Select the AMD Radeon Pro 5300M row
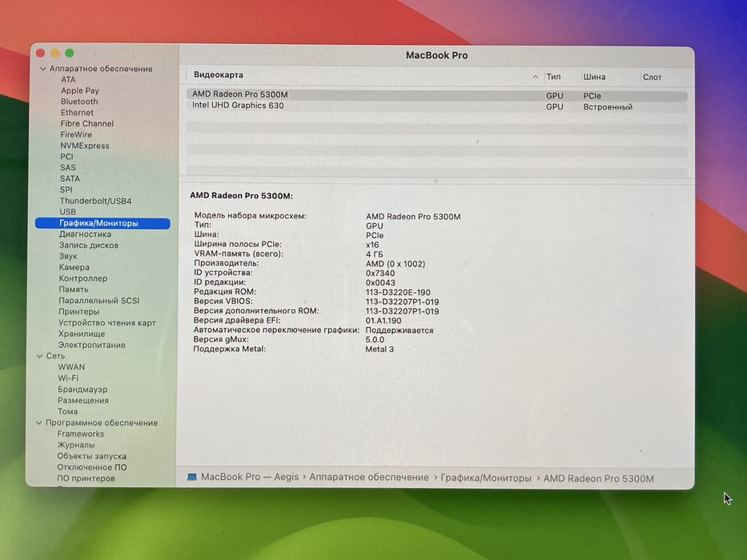Viewport: 747px width, 560px height. click(x=437, y=95)
